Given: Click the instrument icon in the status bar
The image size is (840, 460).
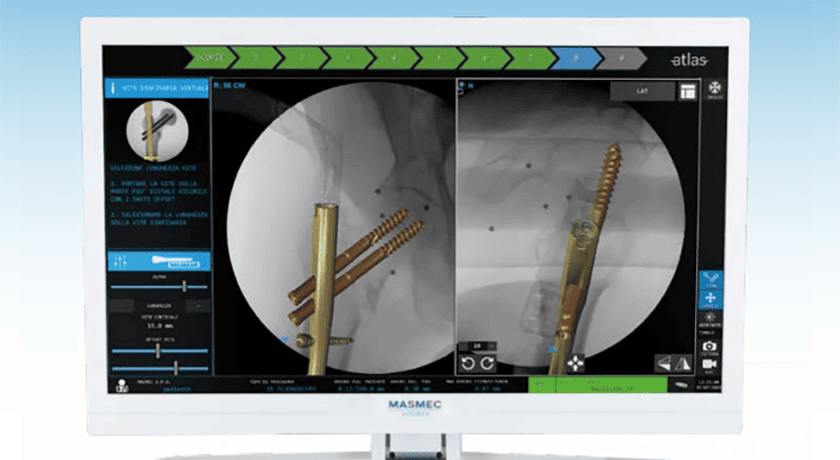Looking at the screenshot, I should (x=681, y=386).
